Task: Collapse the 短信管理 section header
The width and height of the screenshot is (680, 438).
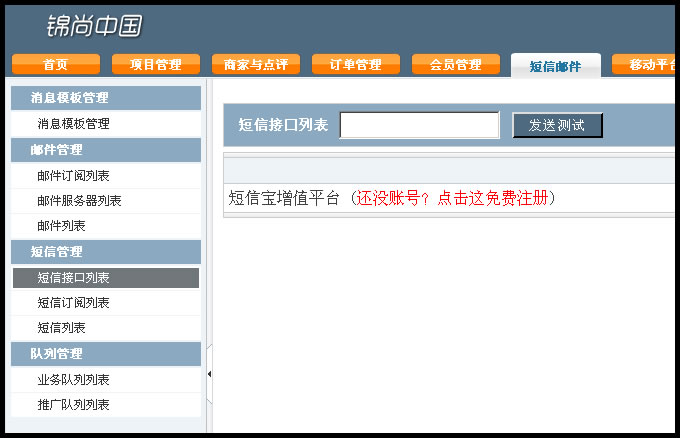Action: 106,252
